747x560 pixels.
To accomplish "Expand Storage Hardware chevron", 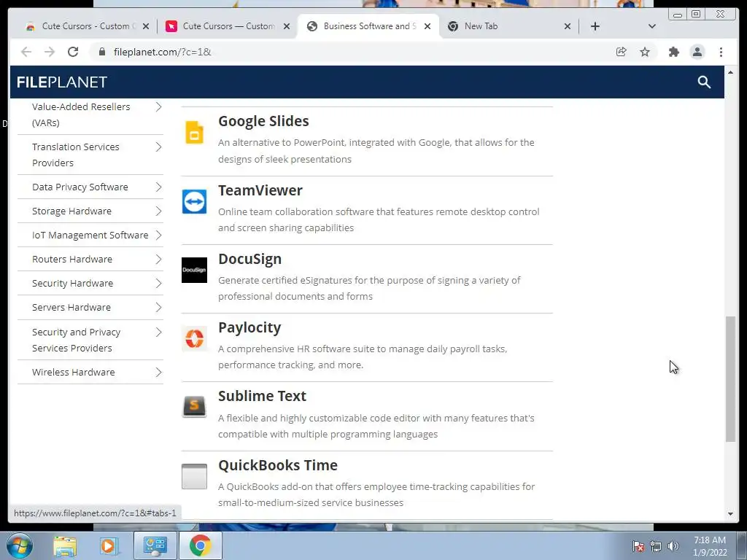I will pyautogui.click(x=158, y=211).
